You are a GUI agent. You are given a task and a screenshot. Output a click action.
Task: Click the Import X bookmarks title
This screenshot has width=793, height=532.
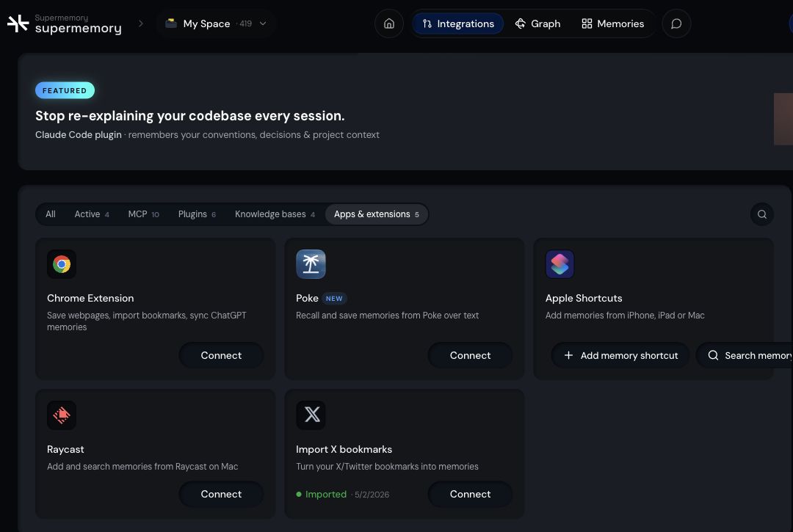coord(344,449)
